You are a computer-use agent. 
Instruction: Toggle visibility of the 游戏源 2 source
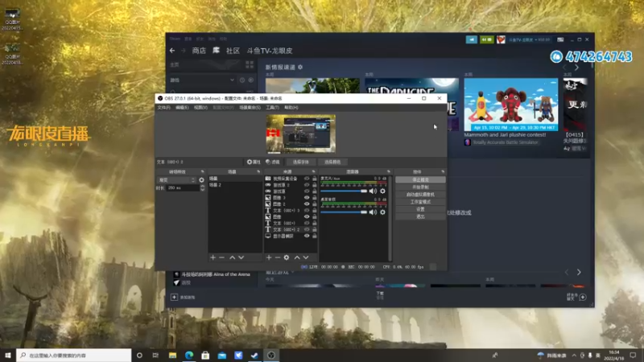pyautogui.click(x=307, y=185)
